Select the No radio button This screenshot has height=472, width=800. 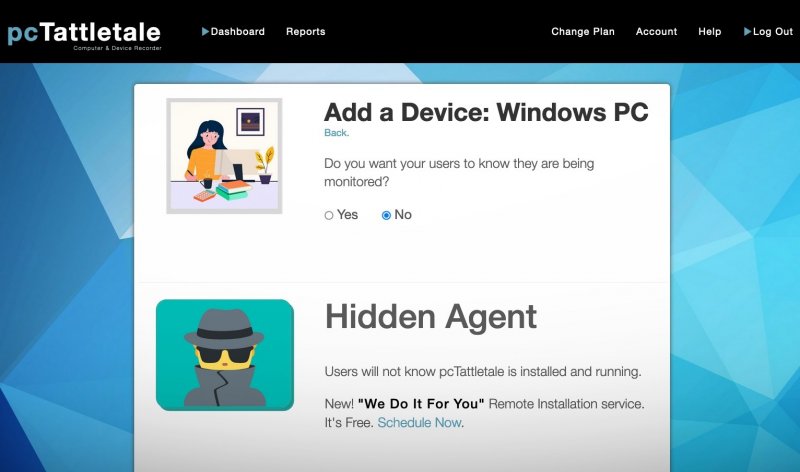tap(386, 215)
